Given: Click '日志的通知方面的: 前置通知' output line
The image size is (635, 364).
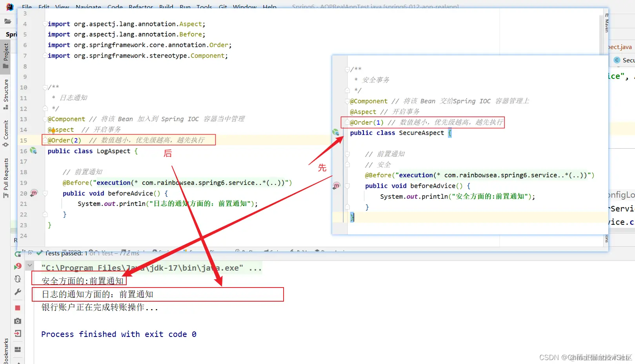Looking at the screenshot, I should click(97, 294).
